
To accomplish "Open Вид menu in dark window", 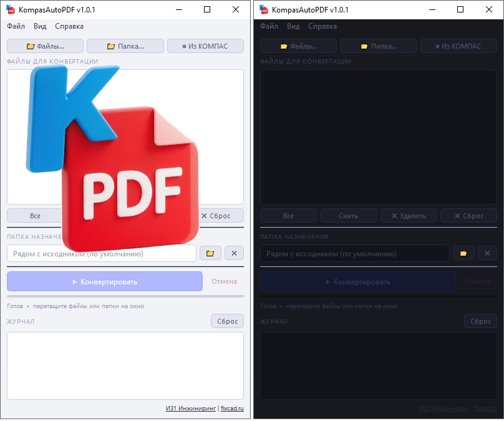I will click(x=293, y=26).
